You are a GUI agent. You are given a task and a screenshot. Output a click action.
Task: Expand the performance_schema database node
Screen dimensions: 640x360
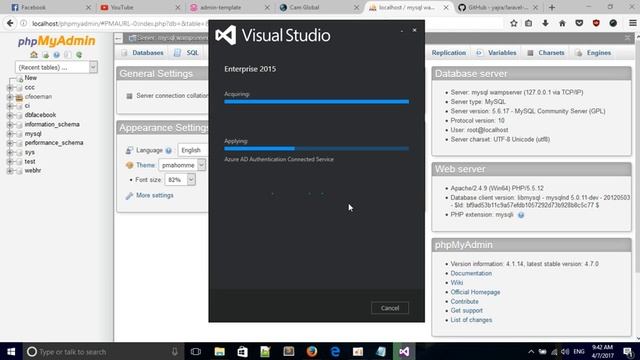coord(9,143)
